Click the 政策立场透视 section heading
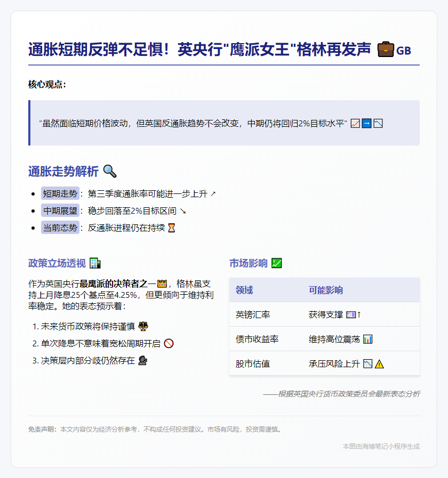 pyautogui.click(x=57, y=263)
